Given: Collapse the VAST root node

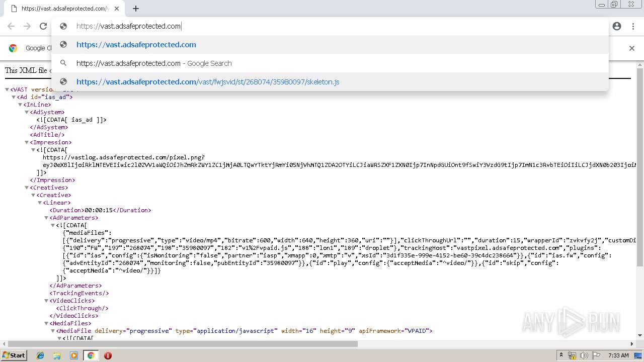Looking at the screenshot, I should click(7, 89).
